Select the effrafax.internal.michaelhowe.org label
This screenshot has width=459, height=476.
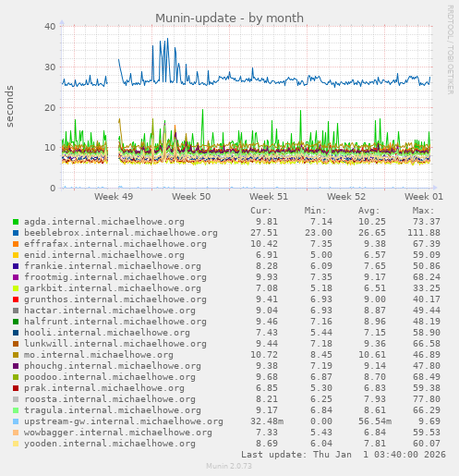tap(115, 244)
